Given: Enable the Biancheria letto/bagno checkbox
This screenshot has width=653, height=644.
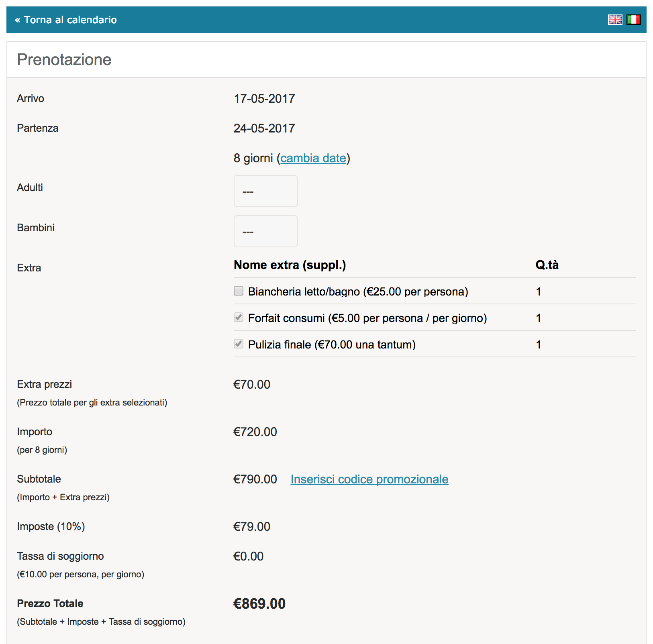Looking at the screenshot, I should pyautogui.click(x=239, y=291).
